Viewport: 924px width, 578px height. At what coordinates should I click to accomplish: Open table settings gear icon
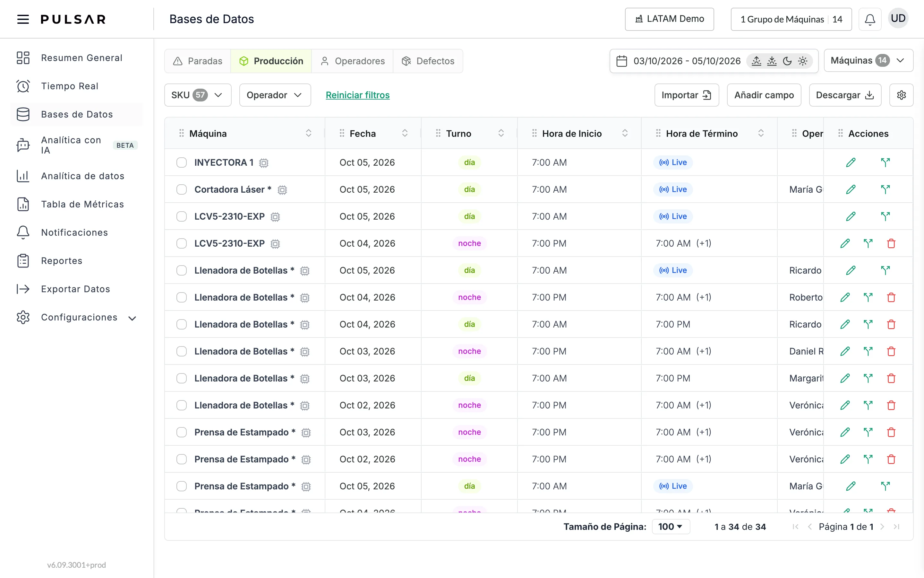coord(901,95)
